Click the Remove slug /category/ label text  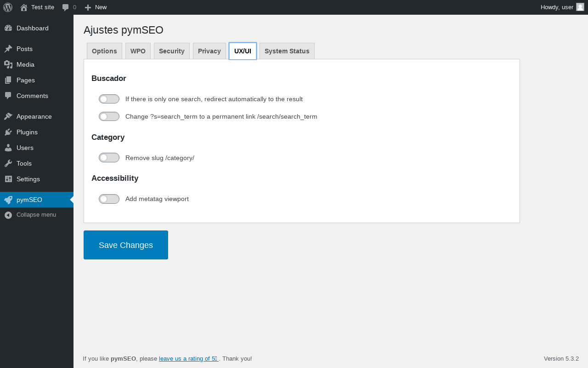click(x=160, y=158)
